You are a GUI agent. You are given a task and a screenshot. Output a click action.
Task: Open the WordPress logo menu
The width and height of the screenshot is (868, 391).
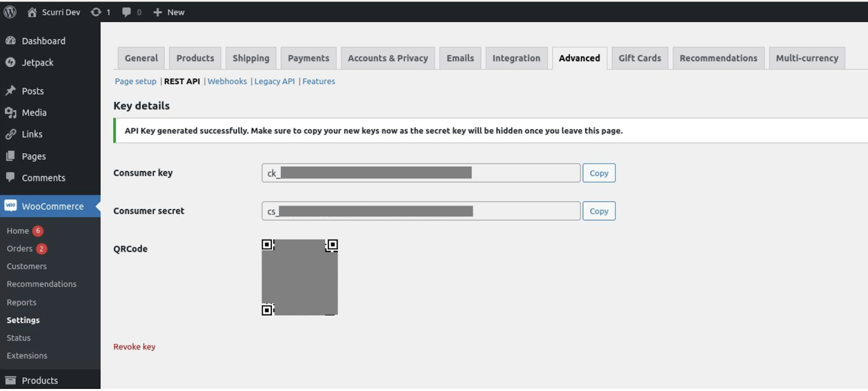click(x=10, y=12)
